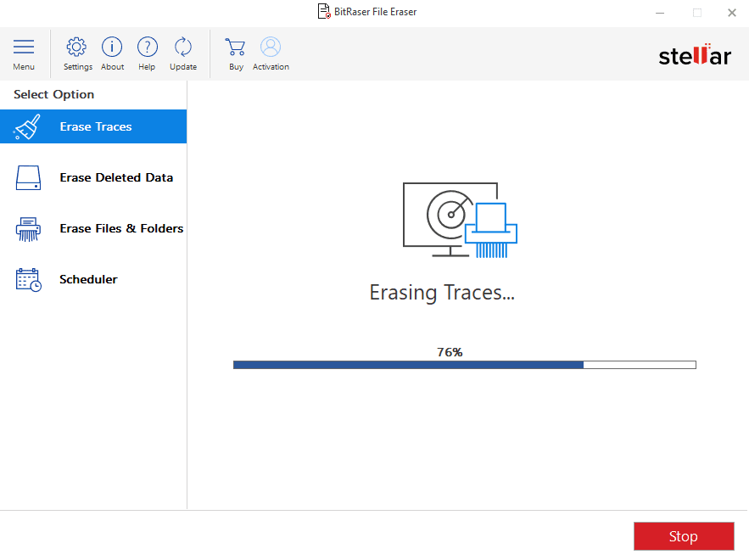Check for updates via Update icon
The image size is (749, 560).
point(182,48)
